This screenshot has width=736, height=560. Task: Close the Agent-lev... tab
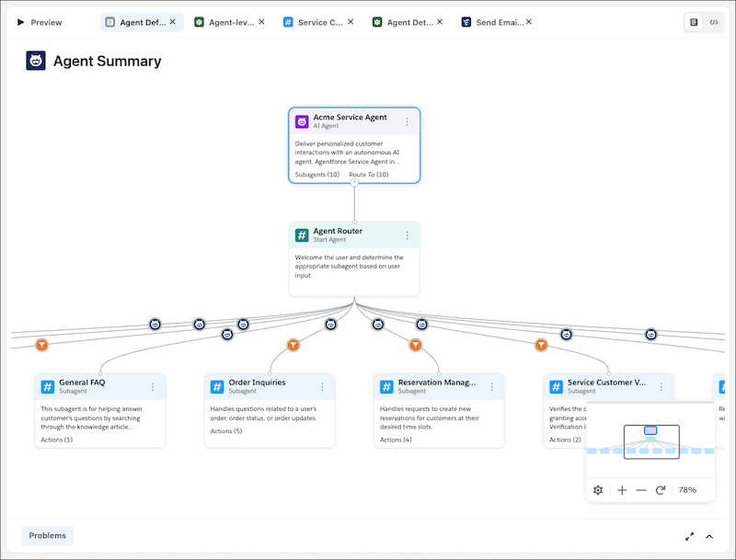[261, 21]
